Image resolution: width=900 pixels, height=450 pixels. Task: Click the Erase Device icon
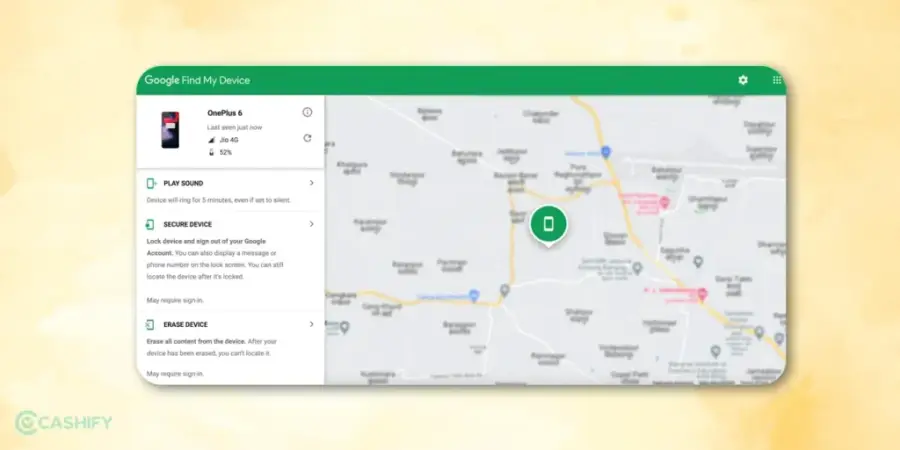tap(151, 325)
